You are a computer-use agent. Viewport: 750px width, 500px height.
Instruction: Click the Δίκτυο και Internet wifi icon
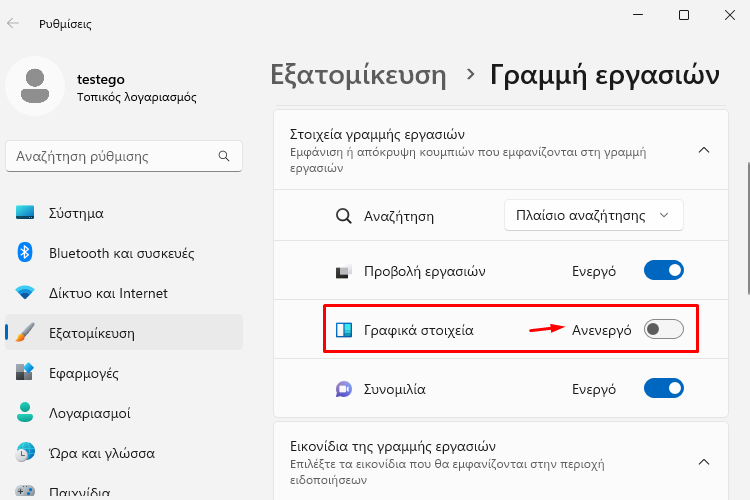pyautogui.click(x=25, y=292)
